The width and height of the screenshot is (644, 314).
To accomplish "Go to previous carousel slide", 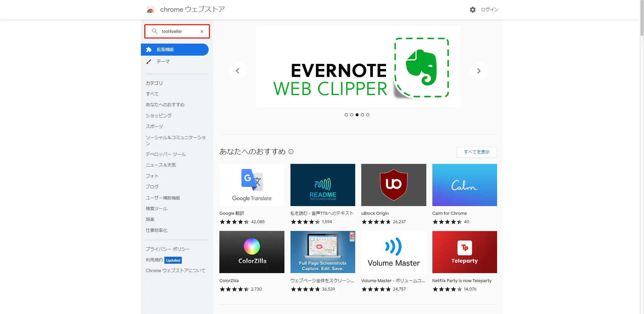I will [237, 71].
